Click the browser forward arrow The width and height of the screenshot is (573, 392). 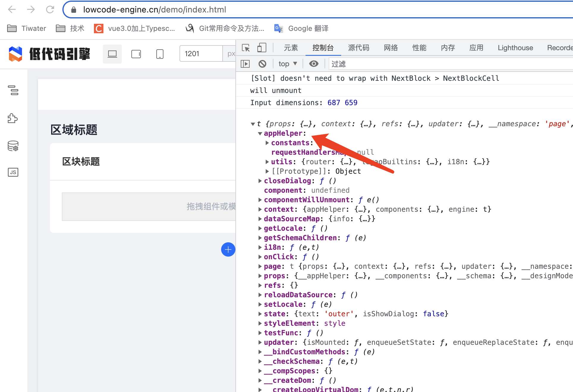pos(31,10)
